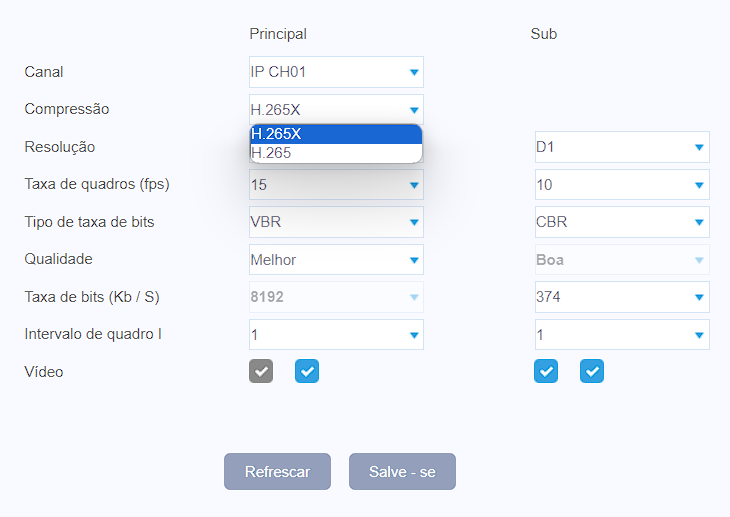Click arrow of Sub Intervalo de quadro I
The width and height of the screenshot is (730, 517).
(x=699, y=335)
